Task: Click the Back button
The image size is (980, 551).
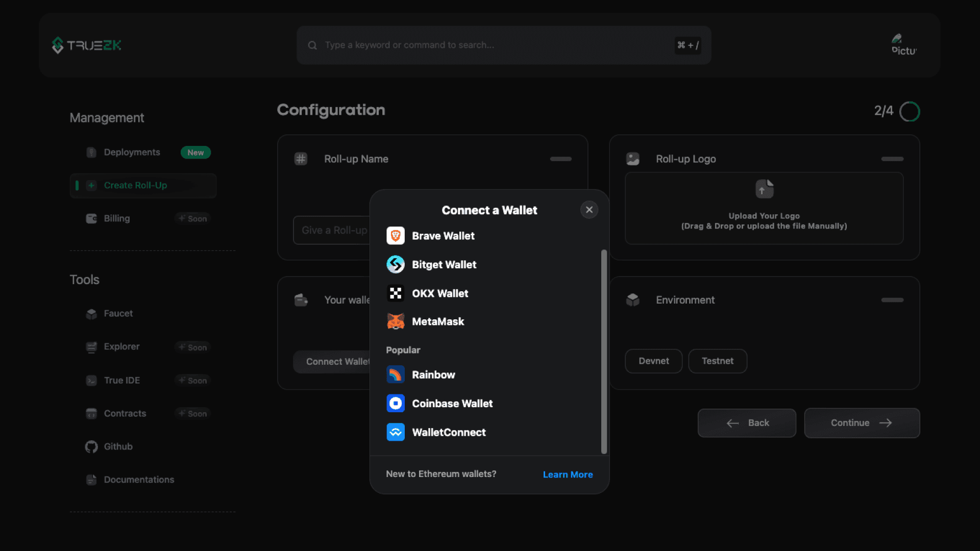Action: [x=747, y=423]
